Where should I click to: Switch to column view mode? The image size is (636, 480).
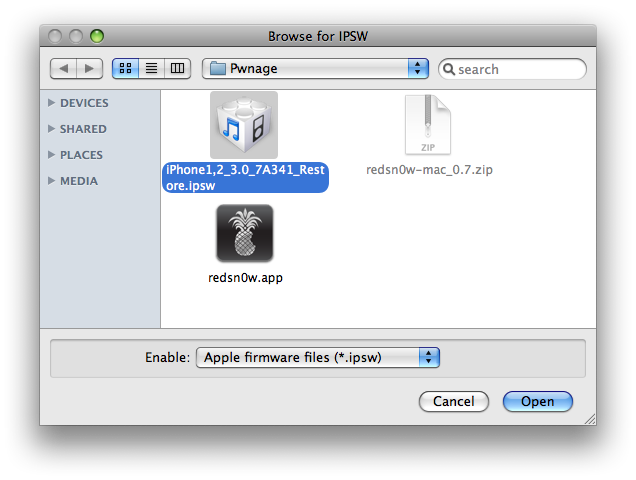pos(177,69)
